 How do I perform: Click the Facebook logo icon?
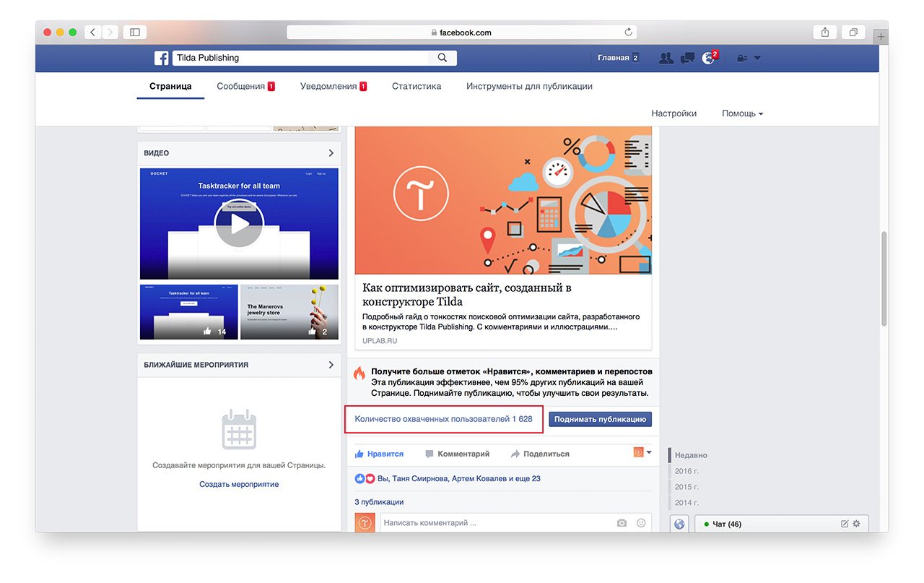click(161, 59)
